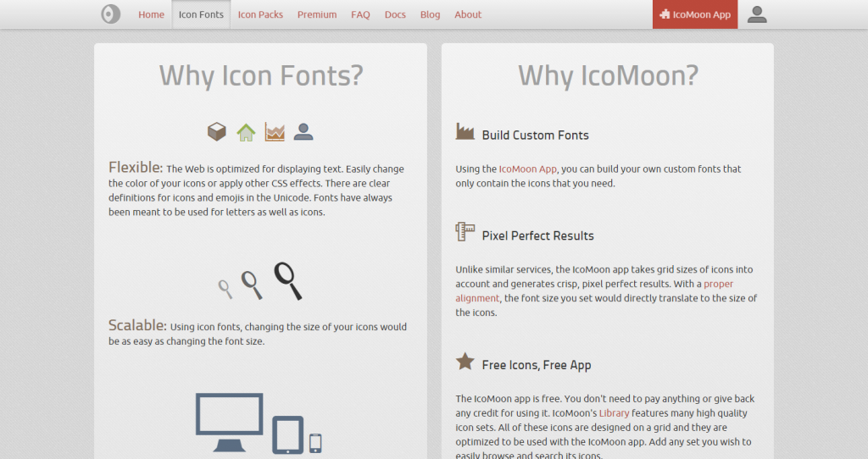The width and height of the screenshot is (868, 459).
Task: Go to the Home menu item
Action: [151, 14]
